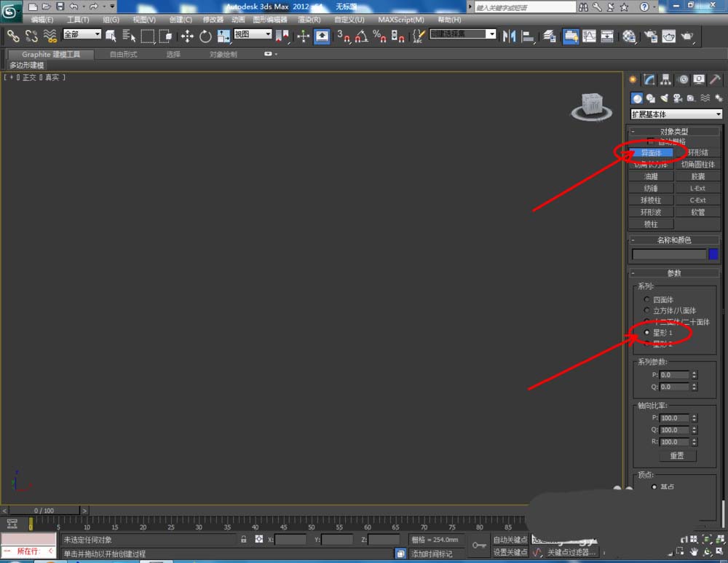Open the 工具(T) menu
Screen dimensions: 728x563
(x=78, y=20)
